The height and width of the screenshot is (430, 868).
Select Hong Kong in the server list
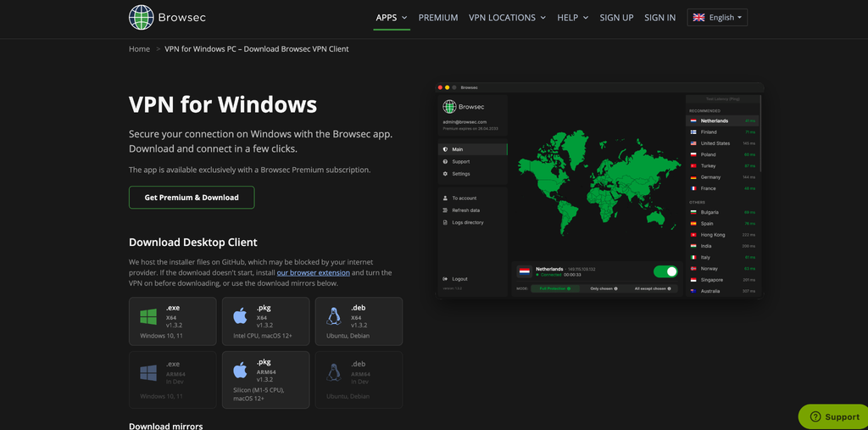point(723,235)
